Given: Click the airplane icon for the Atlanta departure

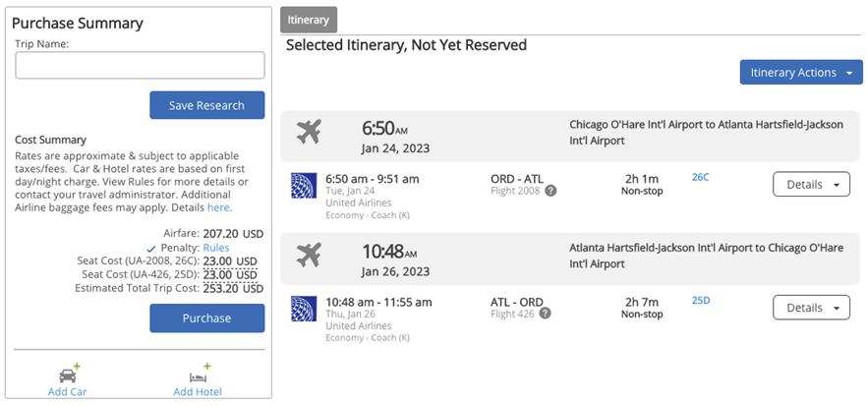Looking at the screenshot, I should click(309, 255).
